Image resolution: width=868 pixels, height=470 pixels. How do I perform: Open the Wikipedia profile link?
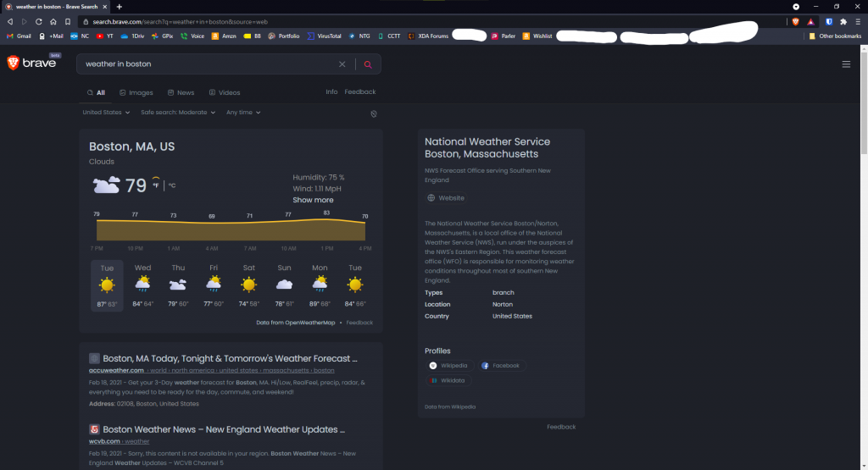click(448, 366)
